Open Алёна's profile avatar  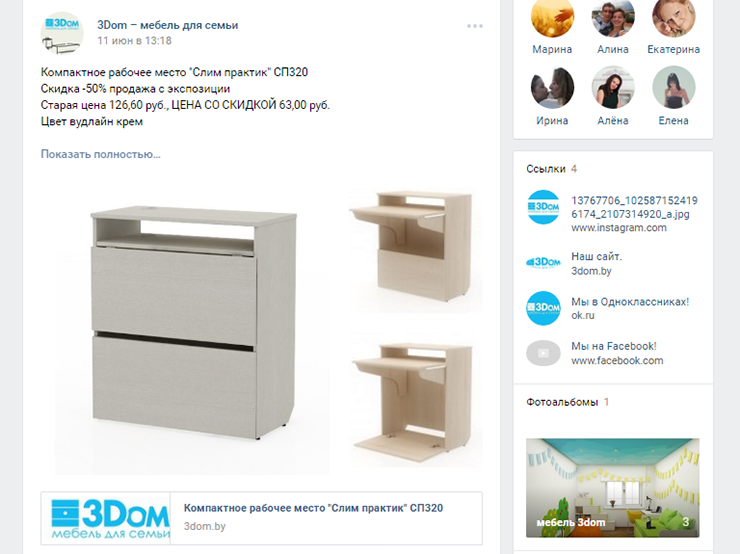[613, 87]
